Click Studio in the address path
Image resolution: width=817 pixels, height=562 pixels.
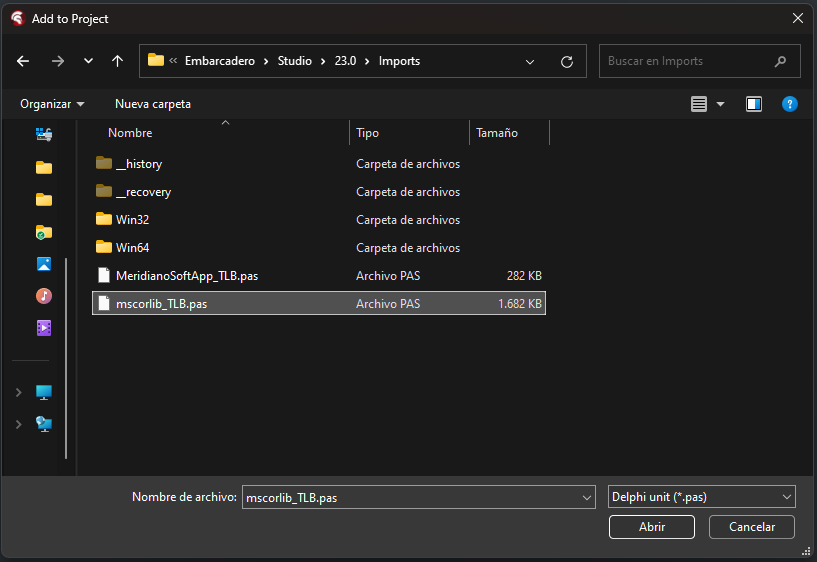(294, 61)
